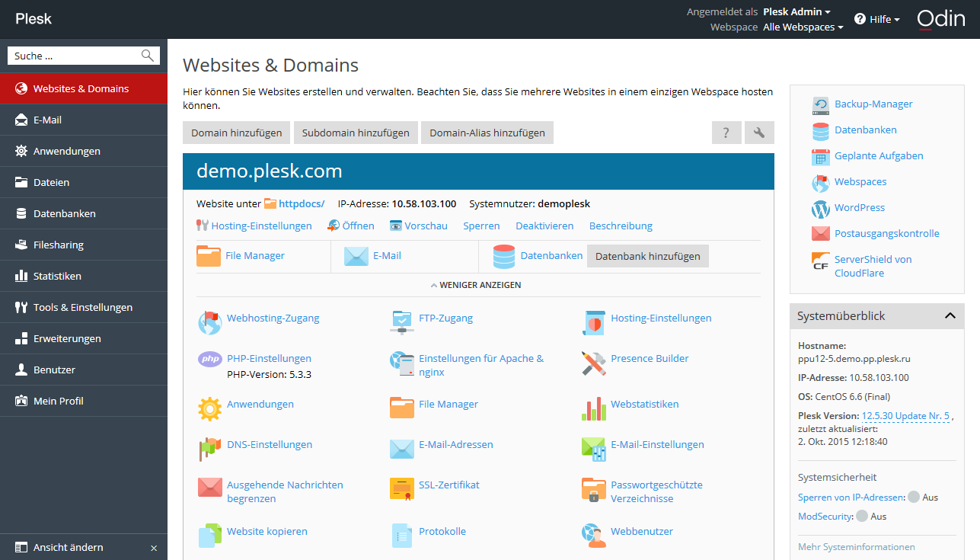The width and height of the screenshot is (980, 560).
Task: Open the SSL-Zertifikat icon
Action: (x=401, y=489)
